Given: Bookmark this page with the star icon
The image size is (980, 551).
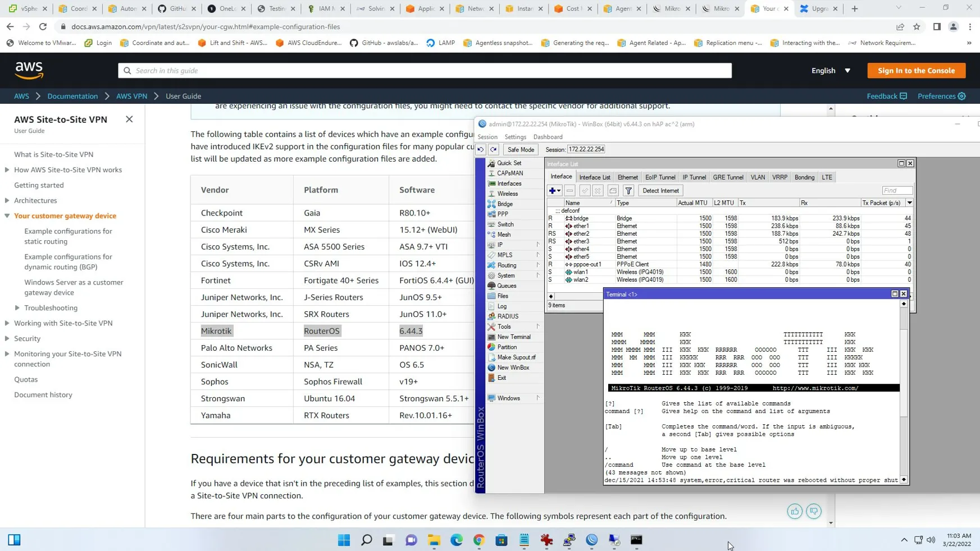Looking at the screenshot, I should (x=917, y=26).
